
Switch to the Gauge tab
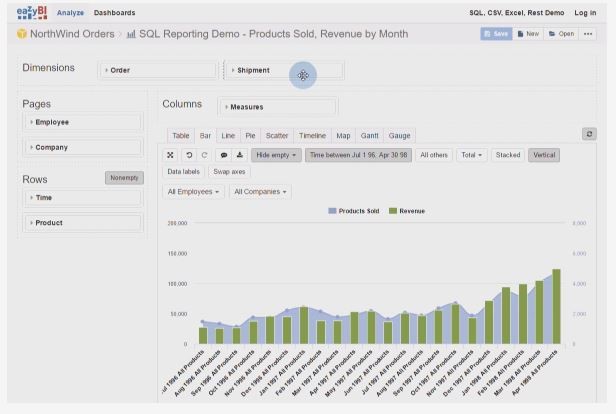coord(399,136)
